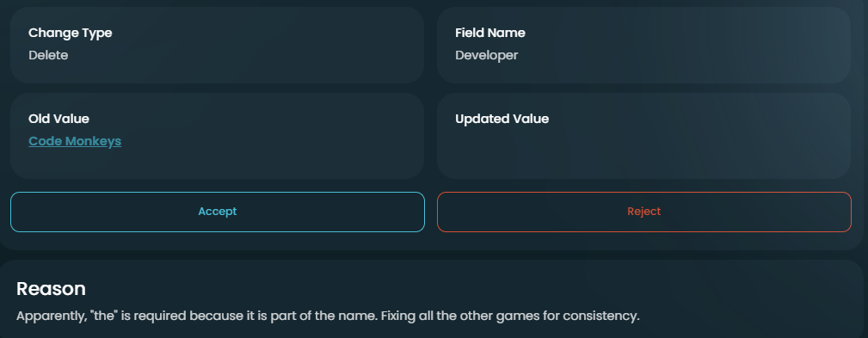Screen dimensions: 868x338
Task: Accept the proposed Developer deletion
Action: pos(218,212)
